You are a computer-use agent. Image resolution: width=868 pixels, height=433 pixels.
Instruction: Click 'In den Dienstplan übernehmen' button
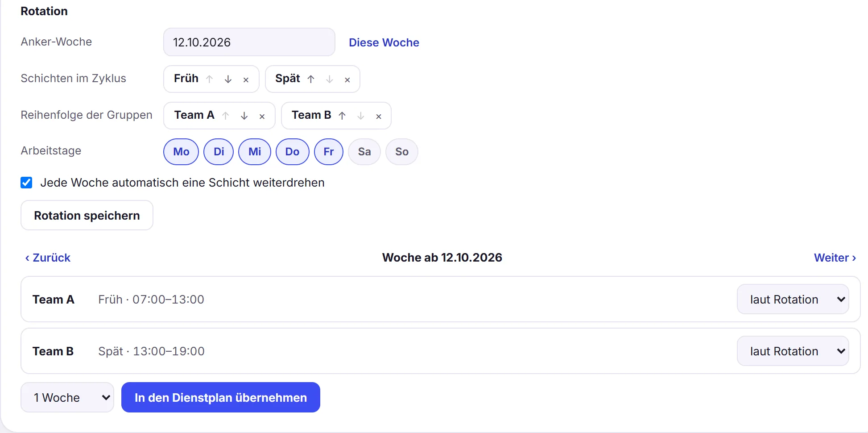click(221, 397)
